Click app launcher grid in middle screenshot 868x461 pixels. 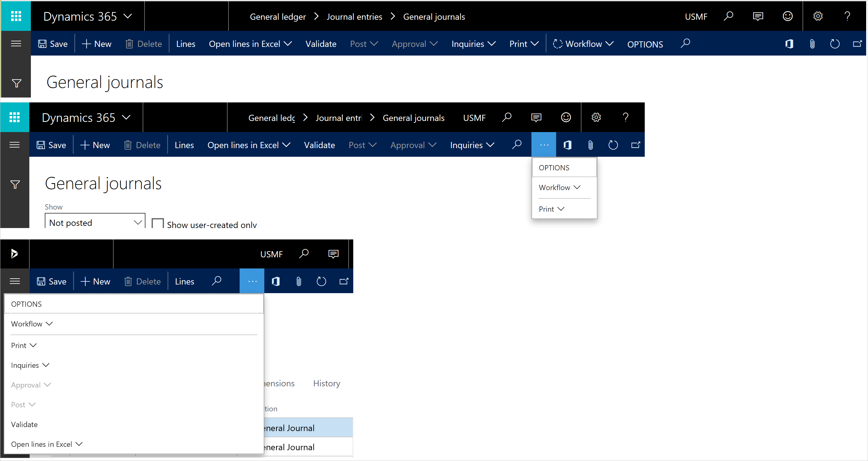click(15, 117)
